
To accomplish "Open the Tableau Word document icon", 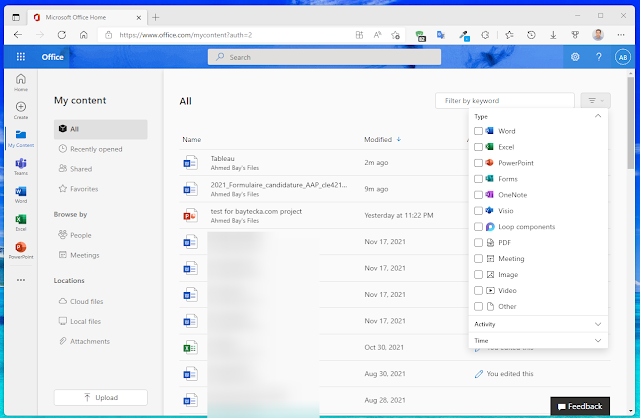I will (x=190, y=162).
